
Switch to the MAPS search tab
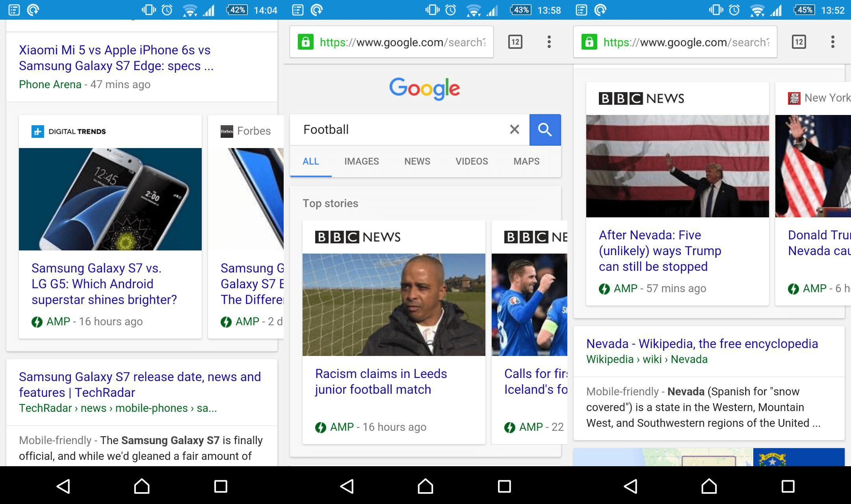pyautogui.click(x=526, y=161)
